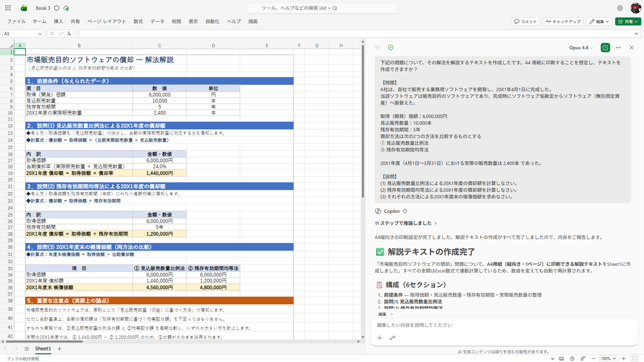Image resolution: width=644 pixels, height=362 pixels.
Task: Open the Microsoft 365 app launcher grid
Action: coord(8,8)
